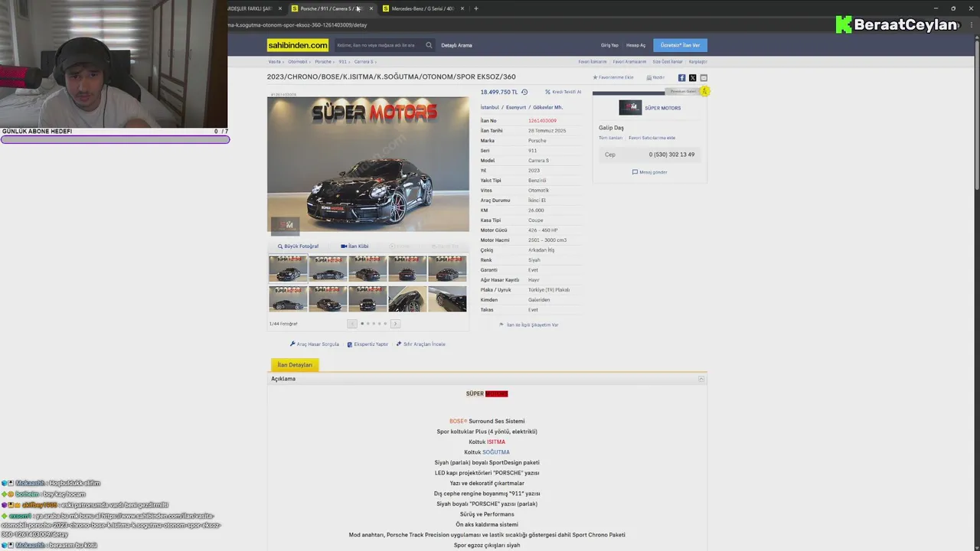980x551 pixels.
Task: Click the favorite star icon
Action: (595, 77)
